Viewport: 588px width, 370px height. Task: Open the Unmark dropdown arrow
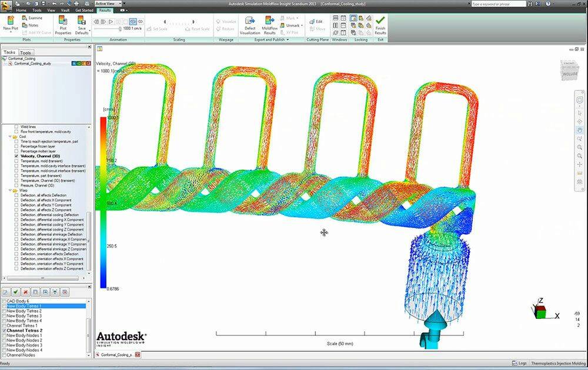click(302, 25)
